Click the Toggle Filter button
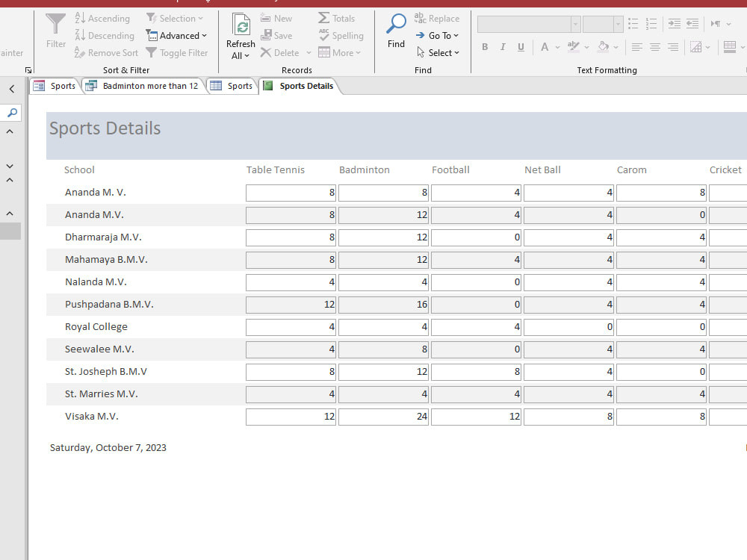Image resolution: width=747 pixels, height=560 pixels. [x=177, y=52]
